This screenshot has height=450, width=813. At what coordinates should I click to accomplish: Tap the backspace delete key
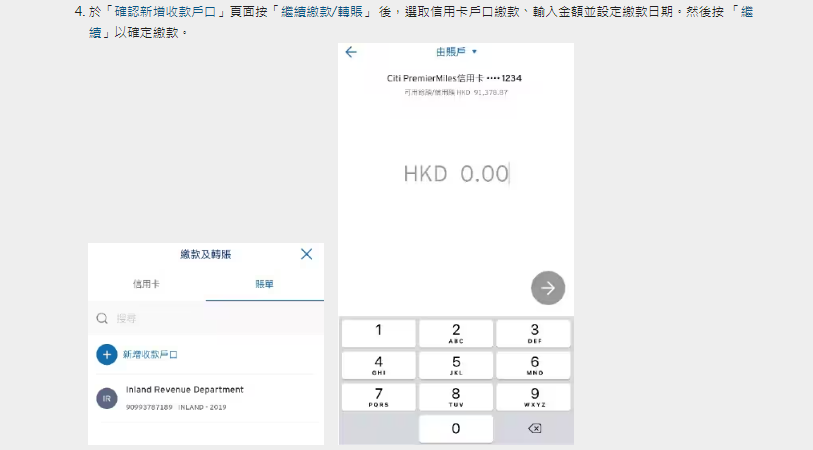[x=534, y=428]
